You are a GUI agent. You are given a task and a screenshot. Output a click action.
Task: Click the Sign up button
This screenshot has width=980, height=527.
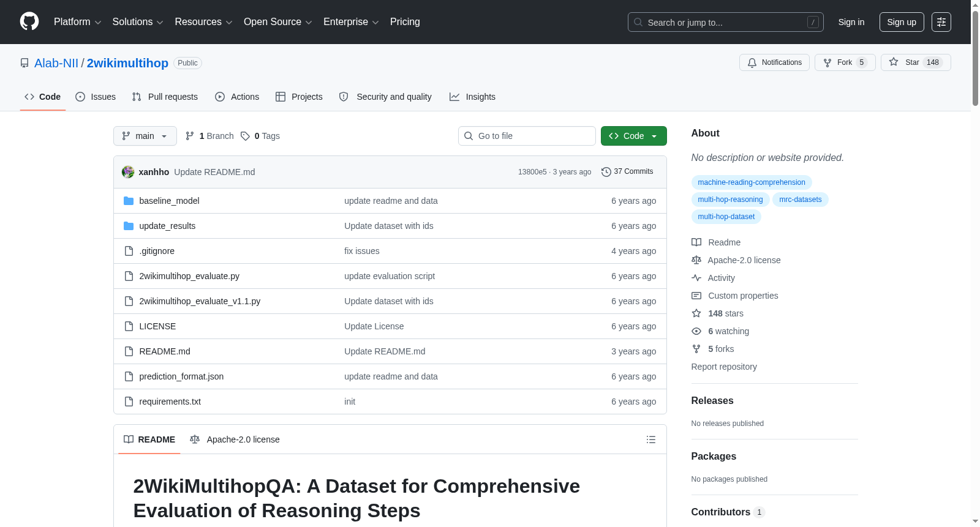(902, 22)
